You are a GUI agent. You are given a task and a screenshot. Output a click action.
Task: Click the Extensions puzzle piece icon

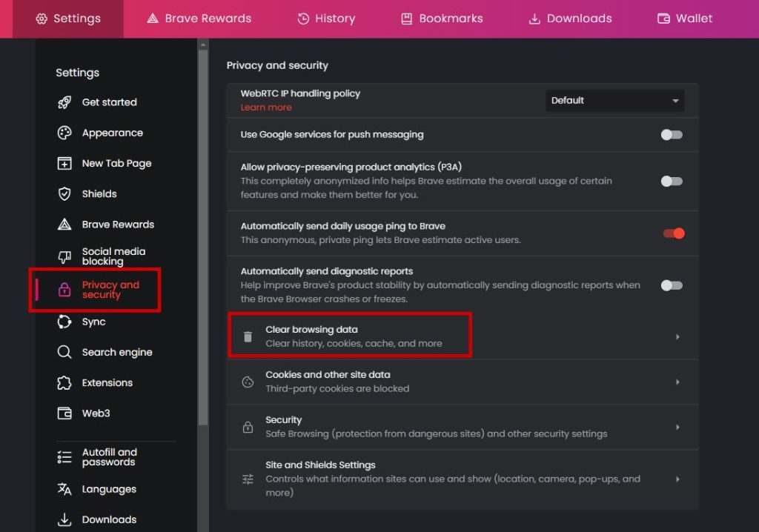point(64,382)
